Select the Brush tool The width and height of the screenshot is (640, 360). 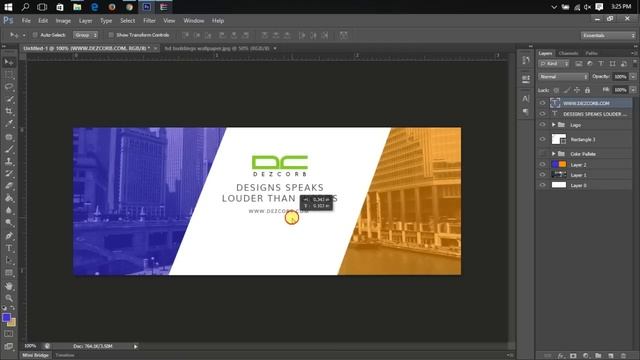(9, 149)
